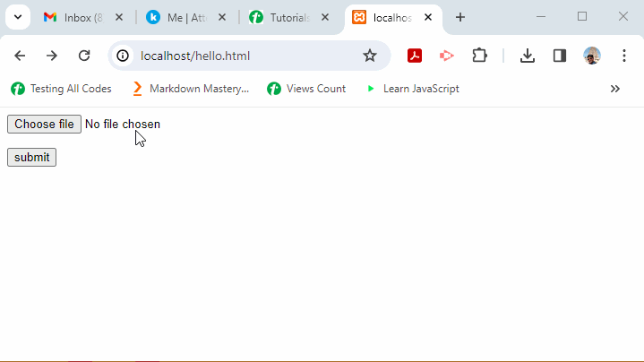Close the Tutorials tab

[x=325, y=17]
